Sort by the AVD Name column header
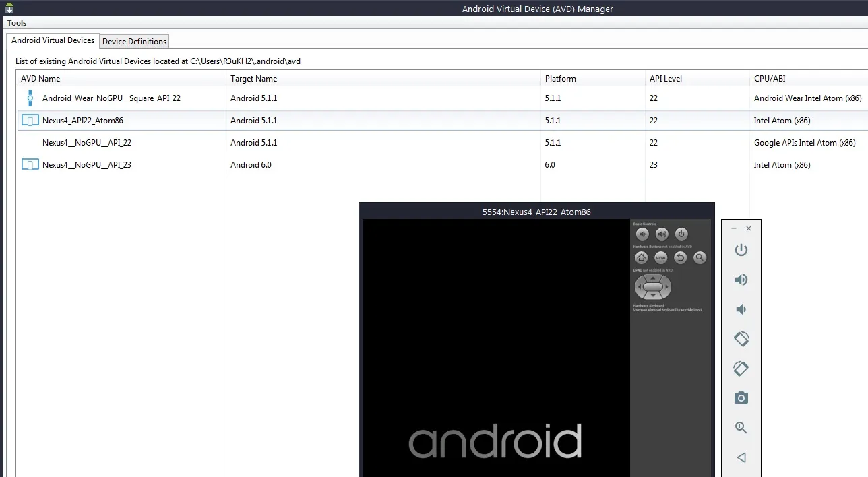Viewport: 868px width, 477px height. click(121, 79)
